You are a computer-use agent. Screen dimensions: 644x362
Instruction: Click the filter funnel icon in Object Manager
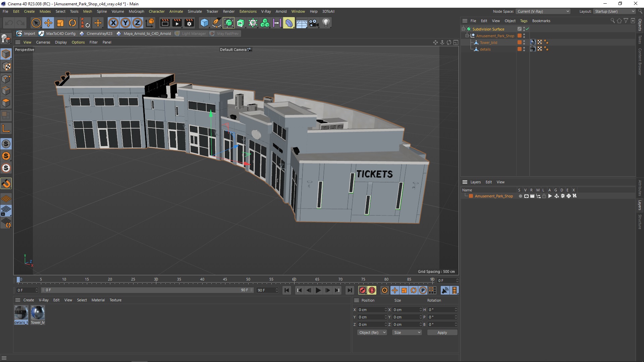coord(626,21)
